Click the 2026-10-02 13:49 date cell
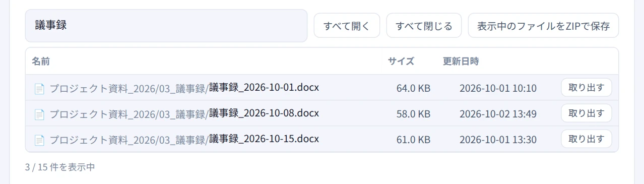The image size is (644, 184). tap(498, 114)
